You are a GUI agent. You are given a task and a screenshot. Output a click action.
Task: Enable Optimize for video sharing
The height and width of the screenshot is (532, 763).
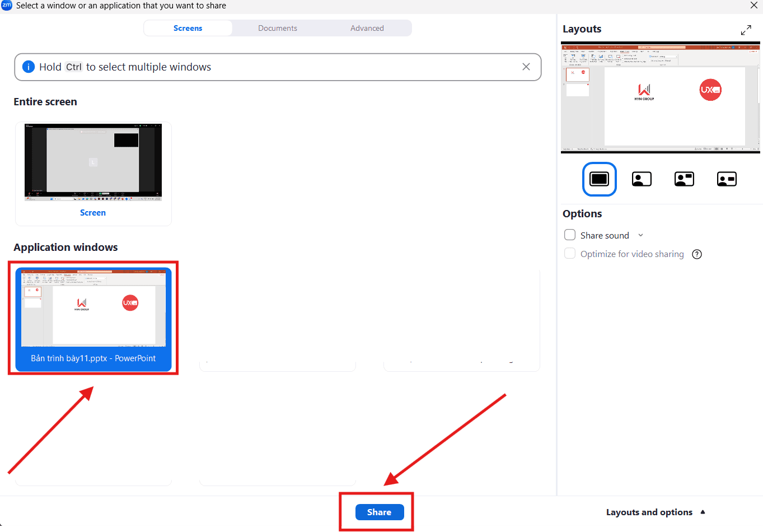tap(569, 253)
